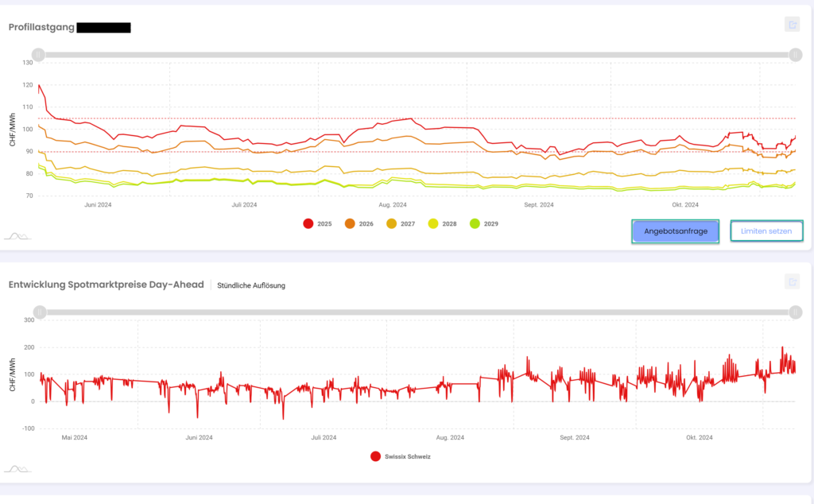The width and height of the screenshot is (814, 504).
Task: Click the Spotmarktpreise range slider track
Action: point(417,312)
